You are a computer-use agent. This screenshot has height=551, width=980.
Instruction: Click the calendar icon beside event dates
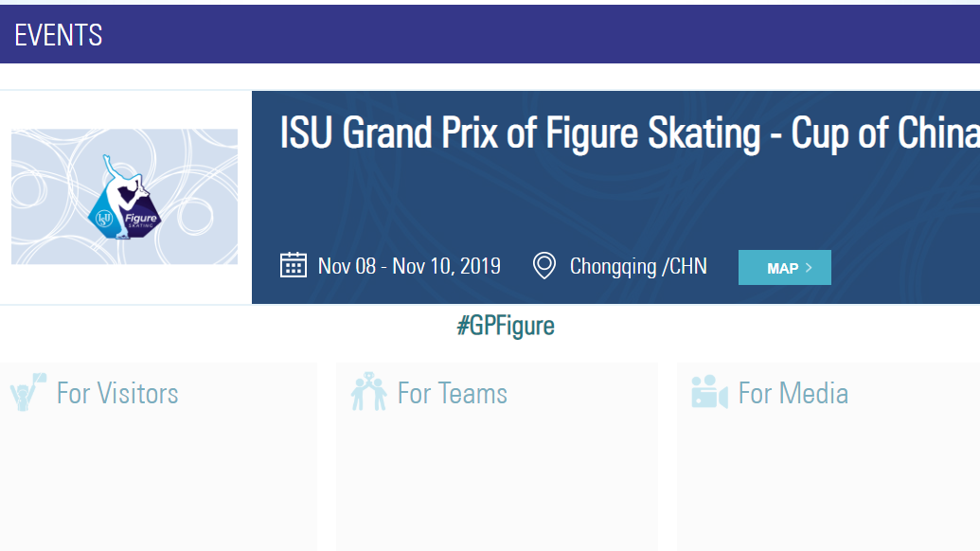tap(294, 265)
